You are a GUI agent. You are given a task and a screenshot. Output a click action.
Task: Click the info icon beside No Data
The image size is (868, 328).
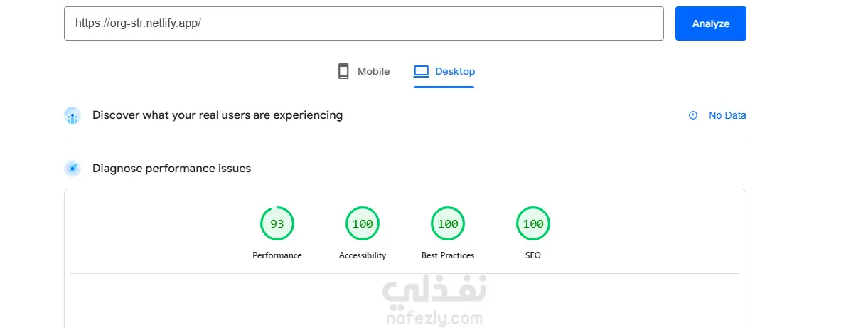pos(693,115)
